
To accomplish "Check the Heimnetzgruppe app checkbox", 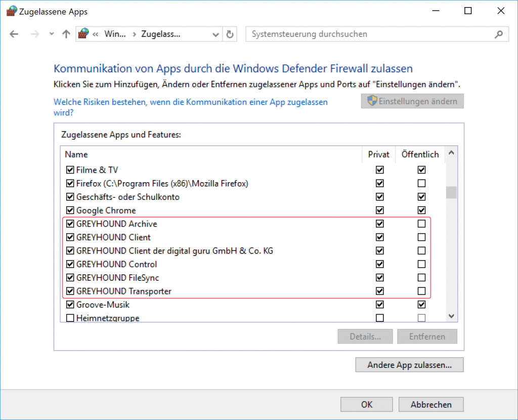I will (x=70, y=318).
